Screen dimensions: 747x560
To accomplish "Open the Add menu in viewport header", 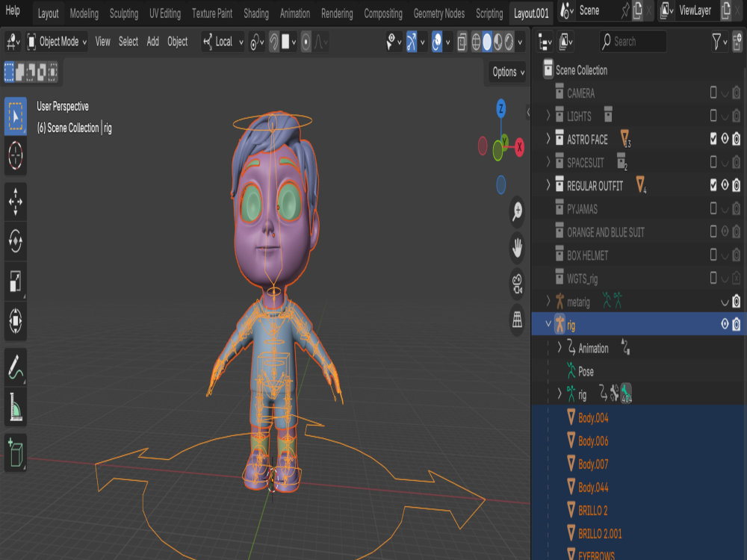I will 152,43.
